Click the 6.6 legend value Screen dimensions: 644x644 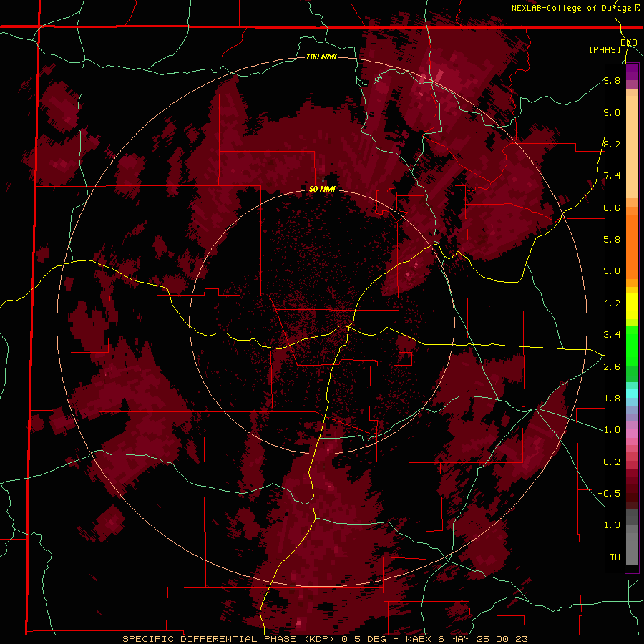pyautogui.click(x=612, y=208)
